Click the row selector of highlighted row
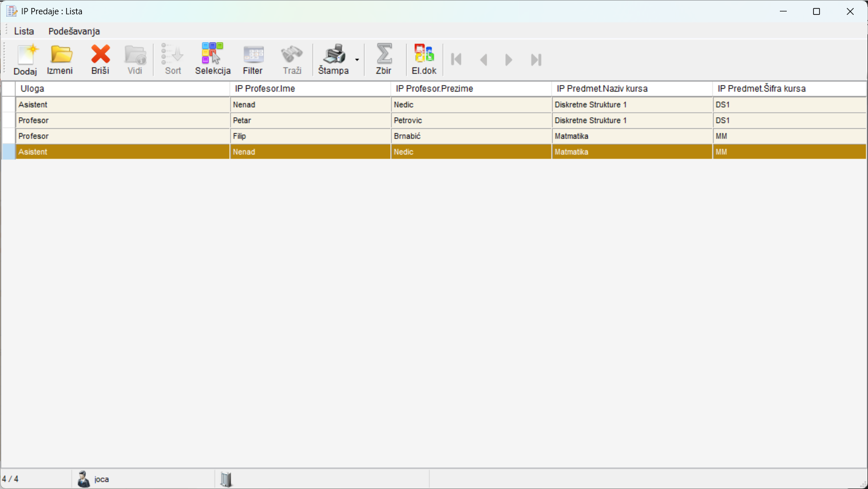The height and width of the screenshot is (489, 868). (9, 152)
